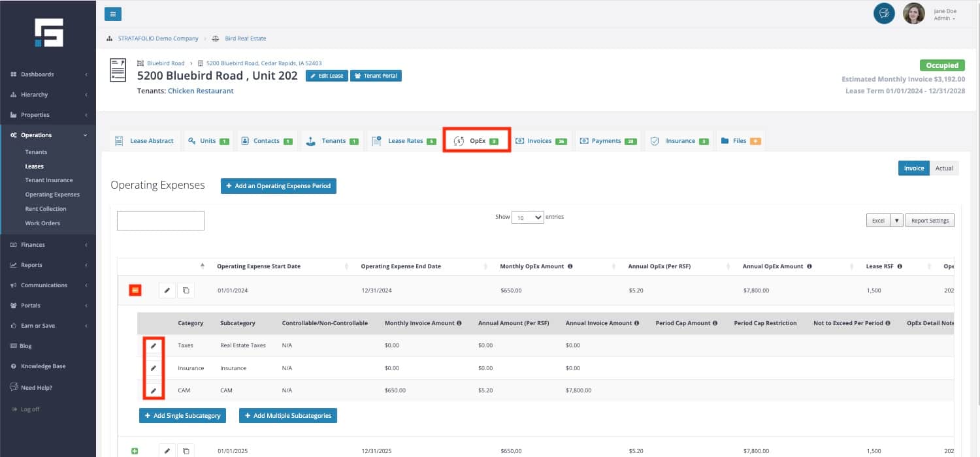Click the pencil icon for Taxes row
This screenshot has height=457, width=980.
(x=154, y=345)
